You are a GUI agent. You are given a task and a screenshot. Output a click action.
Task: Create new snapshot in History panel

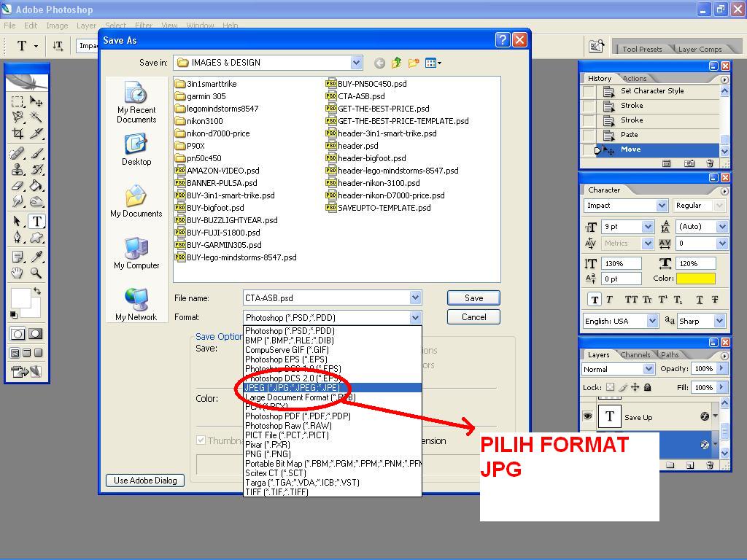[x=689, y=163]
